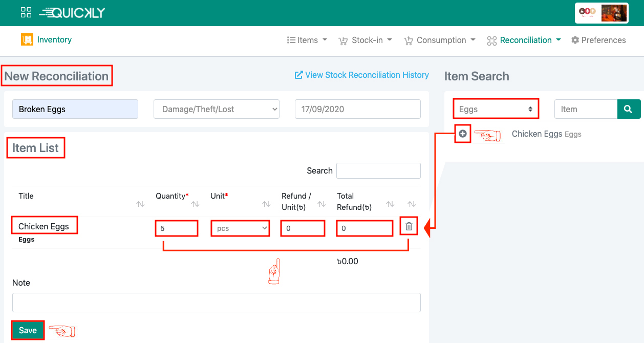This screenshot has height=343, width=644.
Task: Change the pcs unit dropdown
Action: point(240,228)
